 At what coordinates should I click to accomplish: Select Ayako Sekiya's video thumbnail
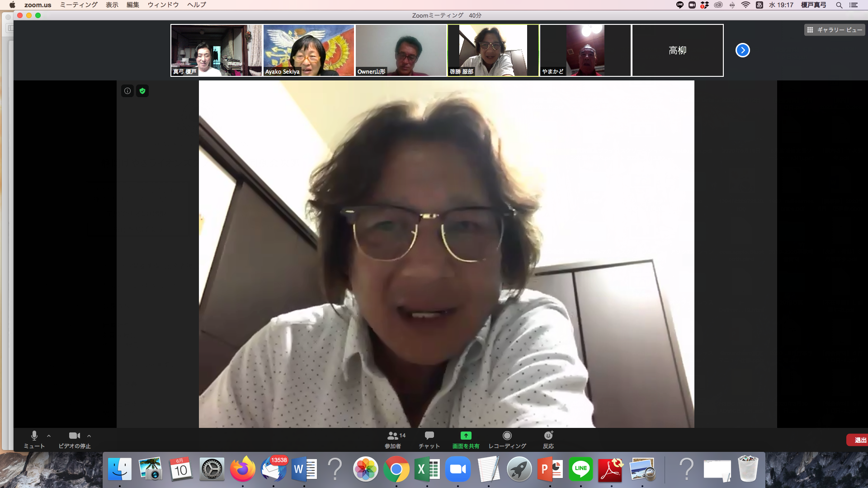308,50
